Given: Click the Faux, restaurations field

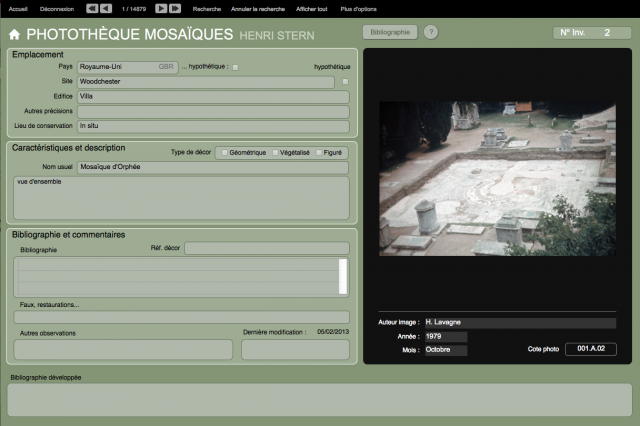Looking at the screenshot, I should click(x=181, y=317).
